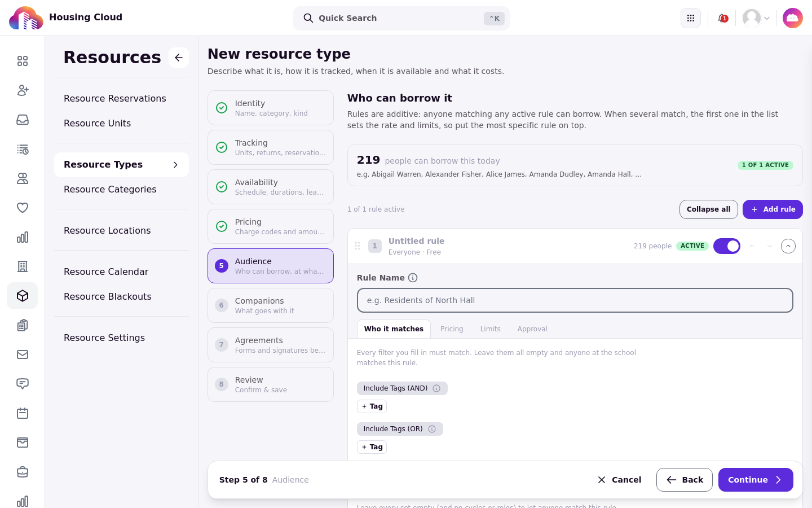This screenshot has width=812, height=508.
Task: Open the people group sidebar icon
Action: pos(23,178)
